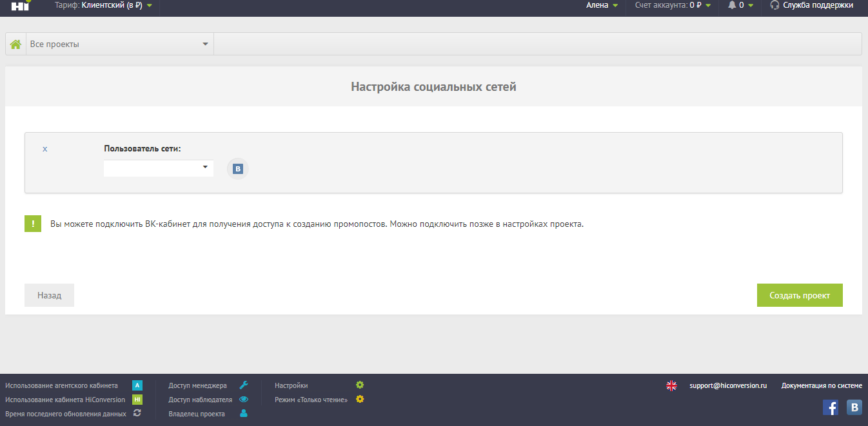Click the support@hiconversion.ru email link
This screenshot has height=426, width=868.
(x=728, y=385)
